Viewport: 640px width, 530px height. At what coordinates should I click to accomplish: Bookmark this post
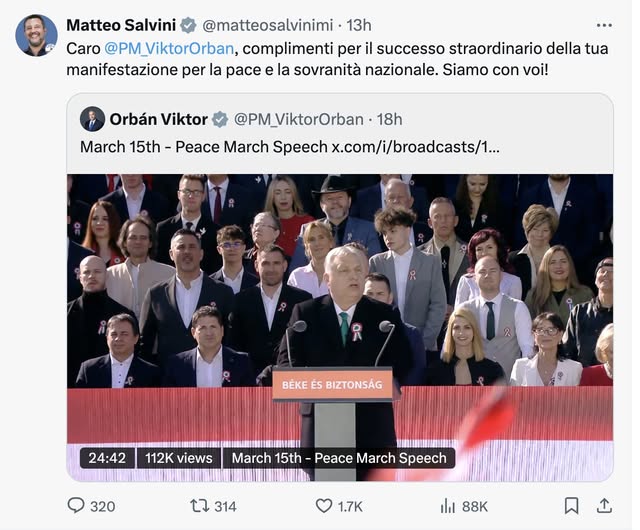571,506
